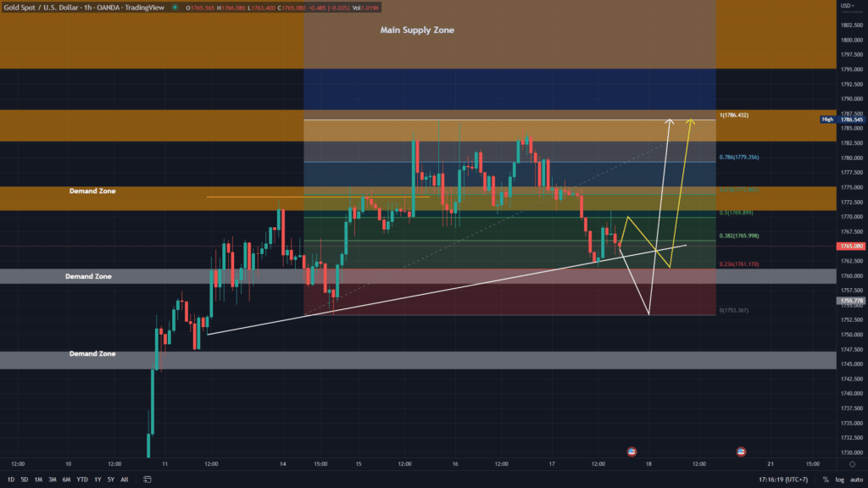Toggle percent scale mode
Screen dimensions: 868x488
pyautogui.click(x=826, y=480)
